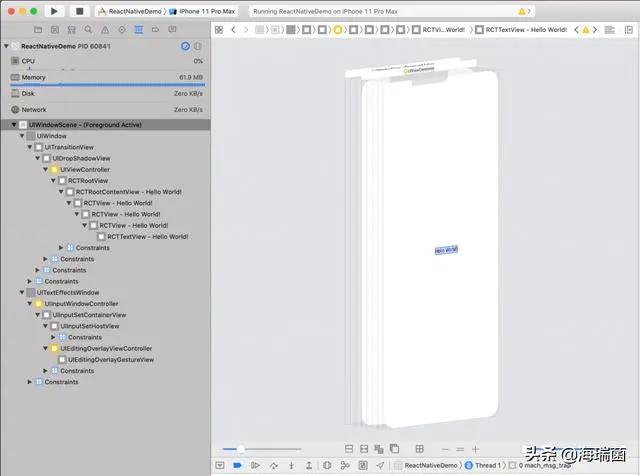The image size is (640, 476).
Task: Collapse UIEditingOverlayViewController triangle
Action: click(45, 348)
